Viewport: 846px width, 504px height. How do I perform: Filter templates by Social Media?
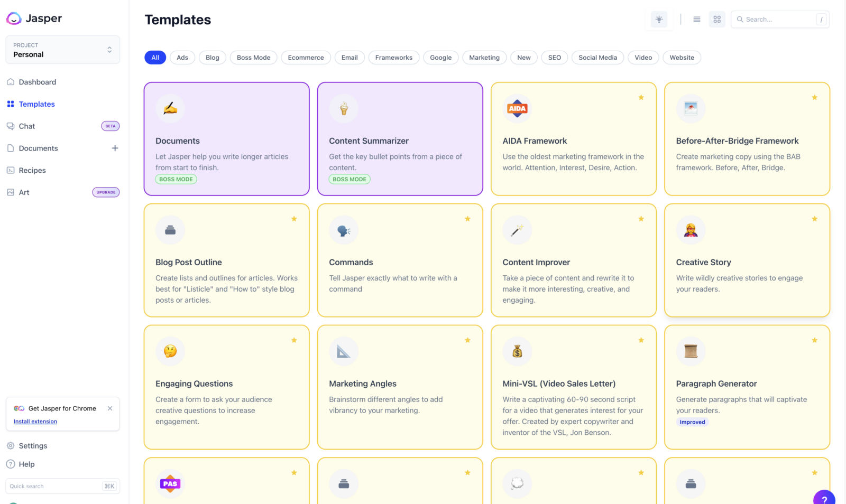point(597,58)
